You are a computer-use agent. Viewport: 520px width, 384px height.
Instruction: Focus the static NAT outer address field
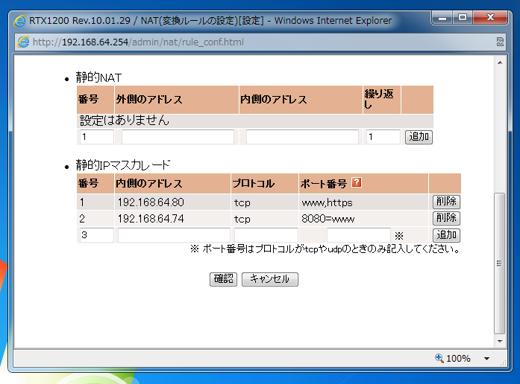[x=178, y=137]
